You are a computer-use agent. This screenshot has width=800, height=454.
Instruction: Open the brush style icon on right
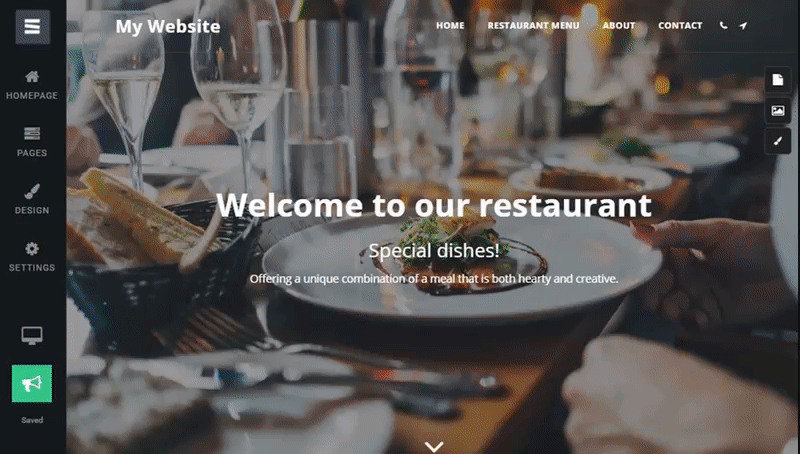[778, 141]
